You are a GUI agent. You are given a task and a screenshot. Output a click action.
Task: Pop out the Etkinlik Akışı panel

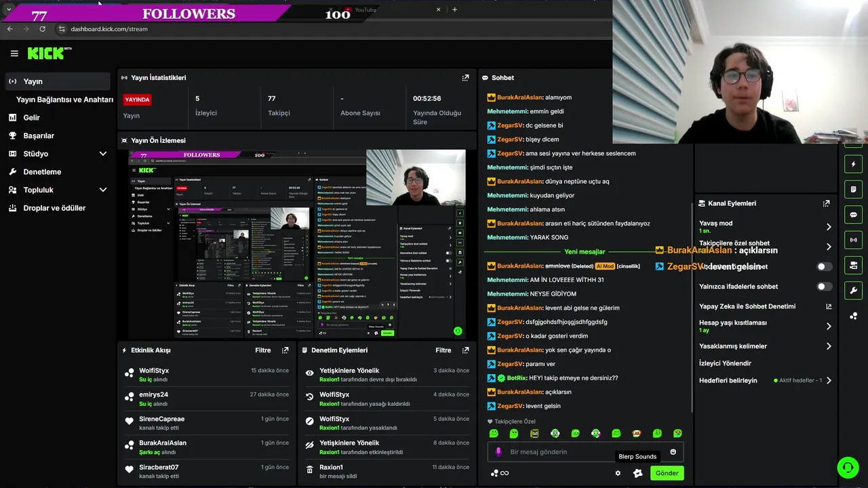click(285, 350)
